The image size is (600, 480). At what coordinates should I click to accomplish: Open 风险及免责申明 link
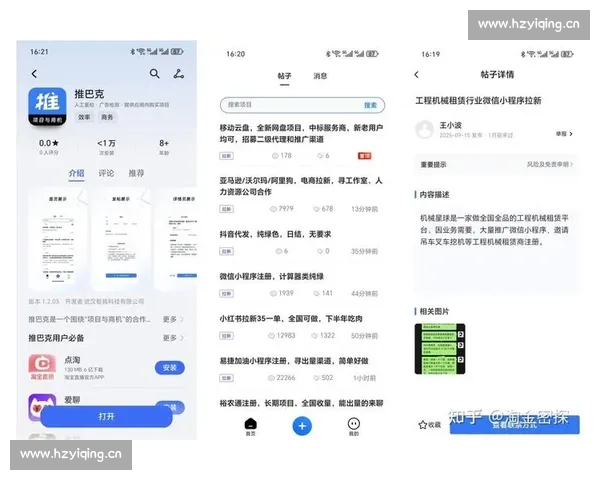tap(550, 165)
